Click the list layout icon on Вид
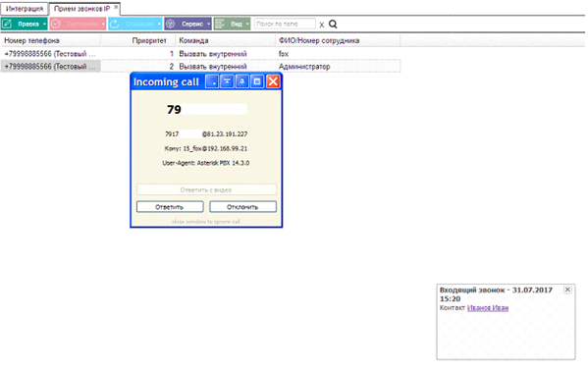The width and height of the screenshot is (588, 371). [x=219, y=24]
